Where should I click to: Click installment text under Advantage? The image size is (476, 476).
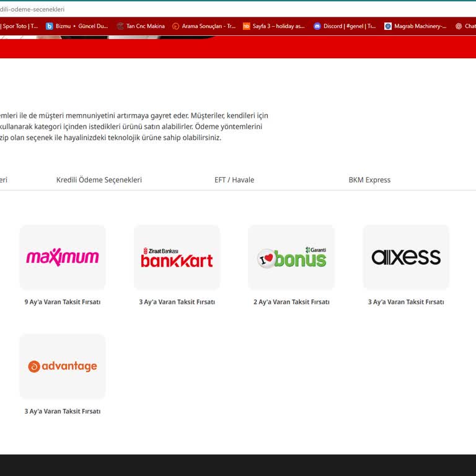coord(63,412)
